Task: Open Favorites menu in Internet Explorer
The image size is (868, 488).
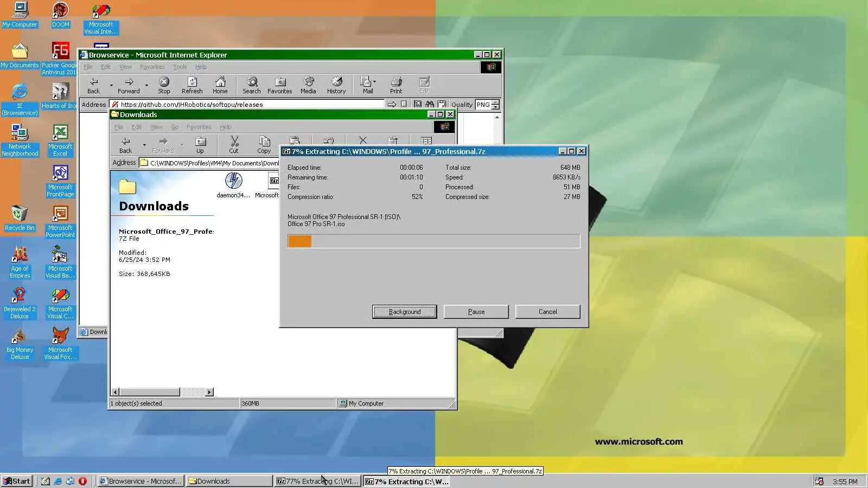Action: [x=152, y=67]
